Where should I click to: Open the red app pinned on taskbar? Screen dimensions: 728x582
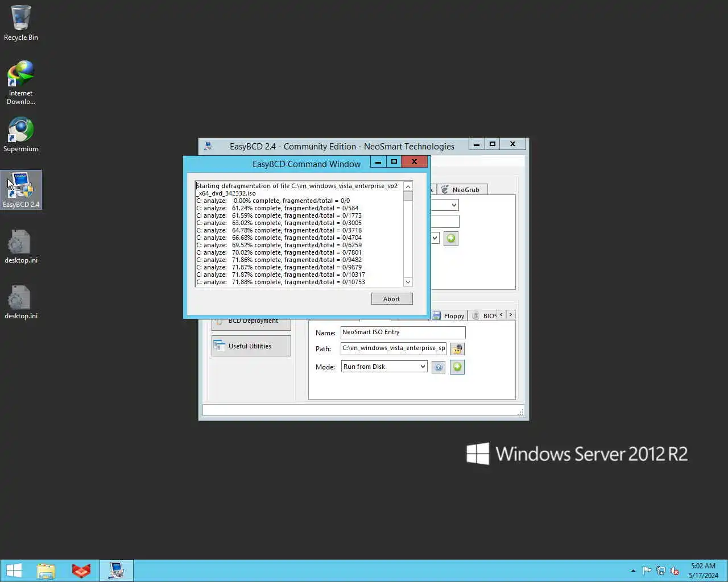81,571
